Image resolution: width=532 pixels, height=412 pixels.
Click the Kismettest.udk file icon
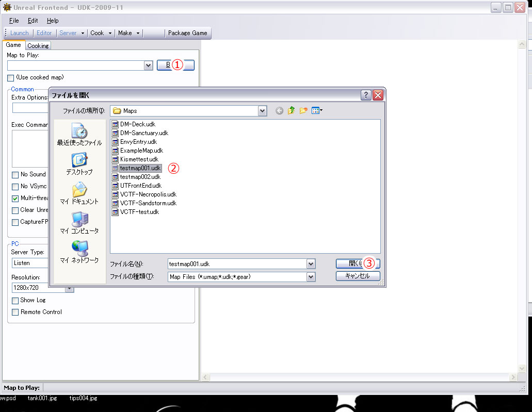[x=116, y=159]
